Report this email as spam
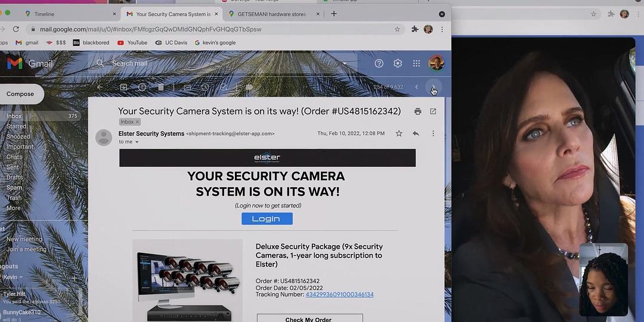Image resolution: width=644 pixels, height=322 pixels. (142, 87)
